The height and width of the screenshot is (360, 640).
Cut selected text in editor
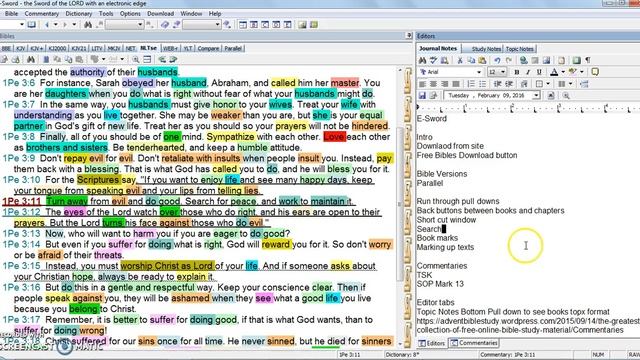[460, 60]
